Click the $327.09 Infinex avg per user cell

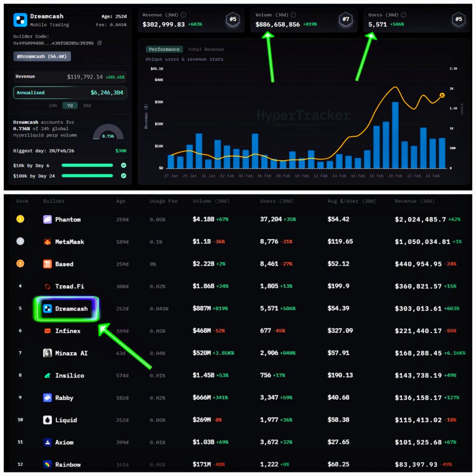340,330
